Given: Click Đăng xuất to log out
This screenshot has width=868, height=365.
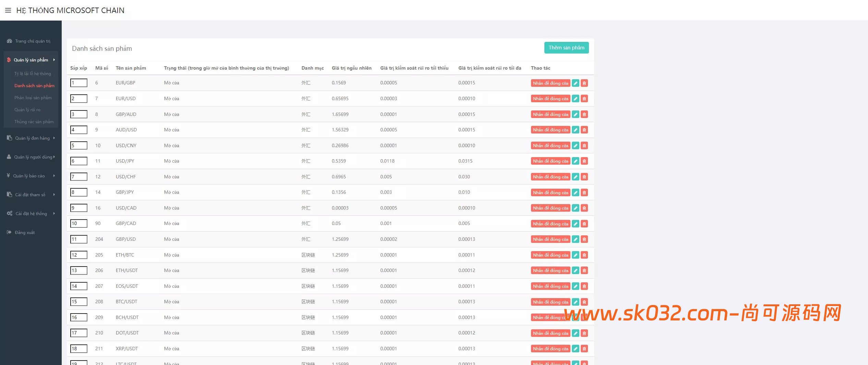Looking at the screenshot, I should pos(25,233).
